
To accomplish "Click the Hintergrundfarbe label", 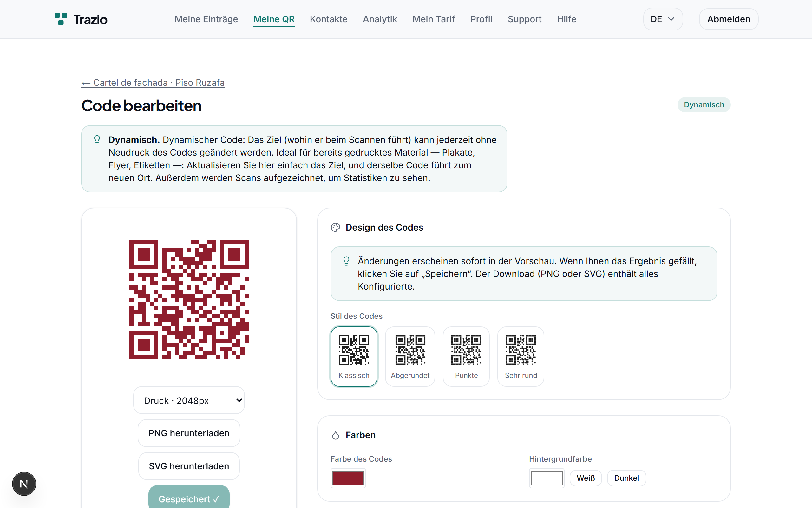I will (x=560, y=459).
